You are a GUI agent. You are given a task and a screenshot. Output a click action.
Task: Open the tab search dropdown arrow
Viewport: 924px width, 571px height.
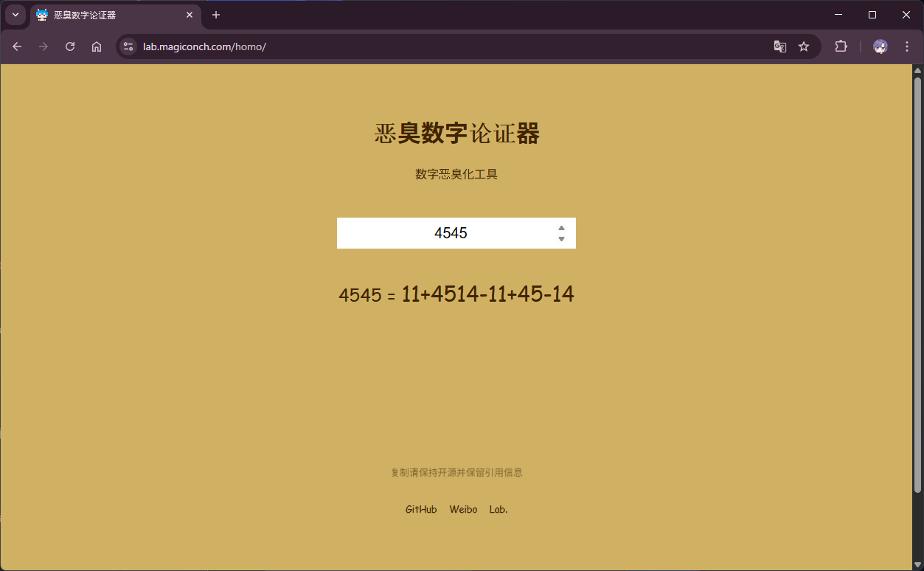(x=15, y=15)
